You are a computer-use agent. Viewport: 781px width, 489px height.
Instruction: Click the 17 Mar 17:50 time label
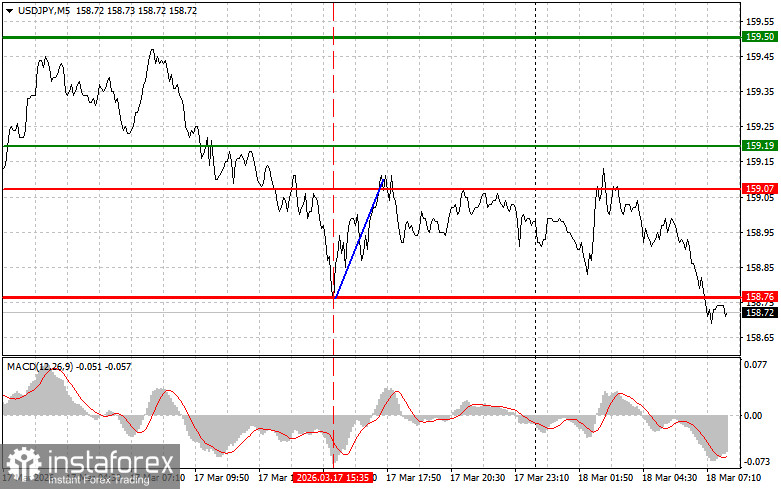(x=413, y=478)
